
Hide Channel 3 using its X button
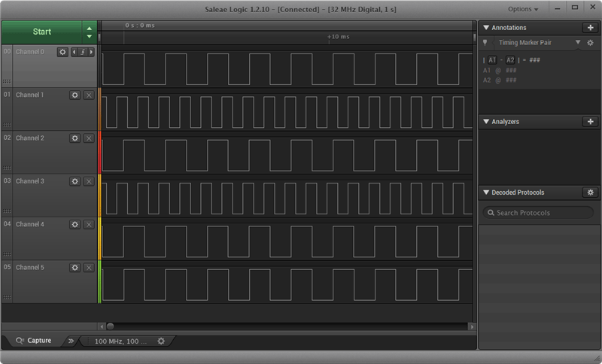88,181
